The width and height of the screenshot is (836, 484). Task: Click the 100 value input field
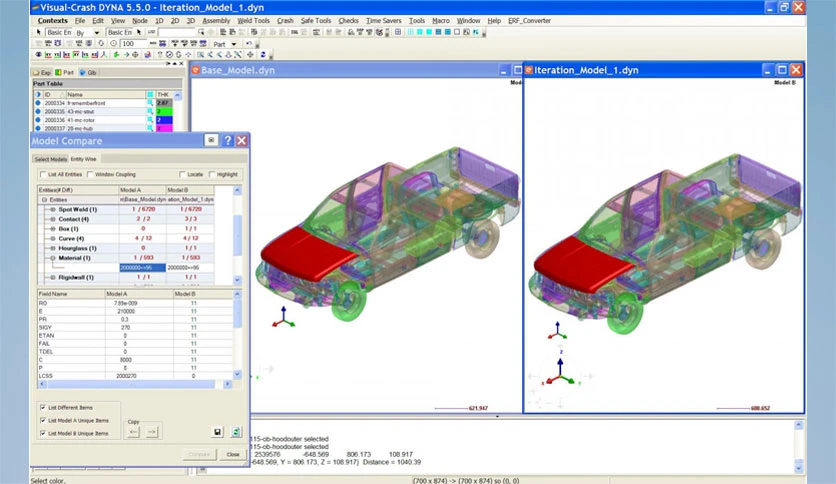coord(134,44)
